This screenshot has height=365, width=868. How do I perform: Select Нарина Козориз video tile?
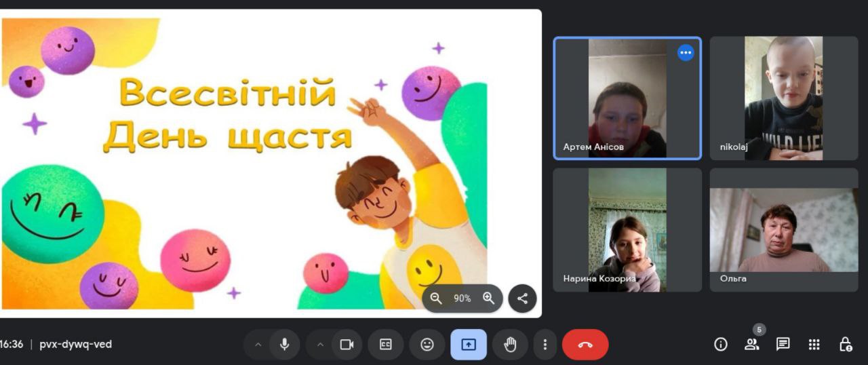coord(627,230)
